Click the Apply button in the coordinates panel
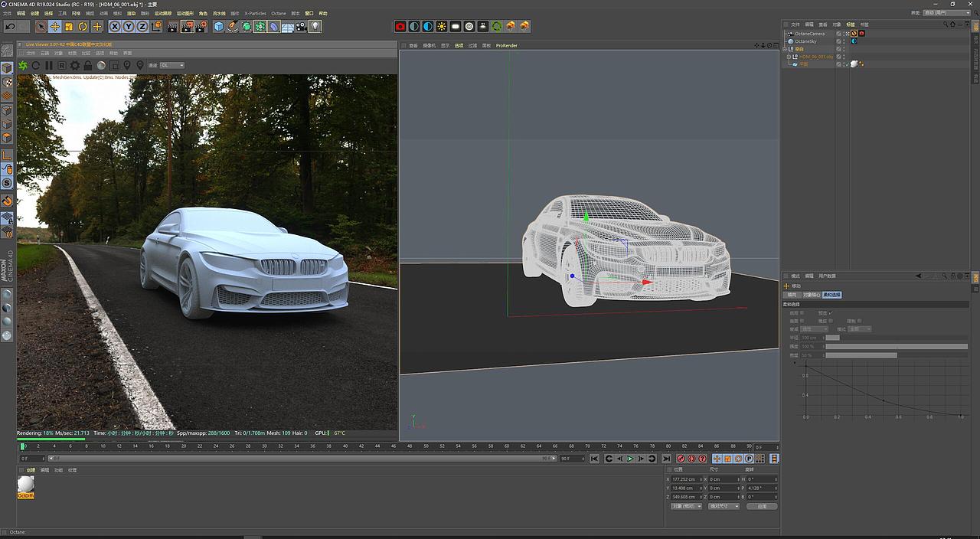This screenshot has width=980, height=539. pyautogui.click(x=762, y=506)
